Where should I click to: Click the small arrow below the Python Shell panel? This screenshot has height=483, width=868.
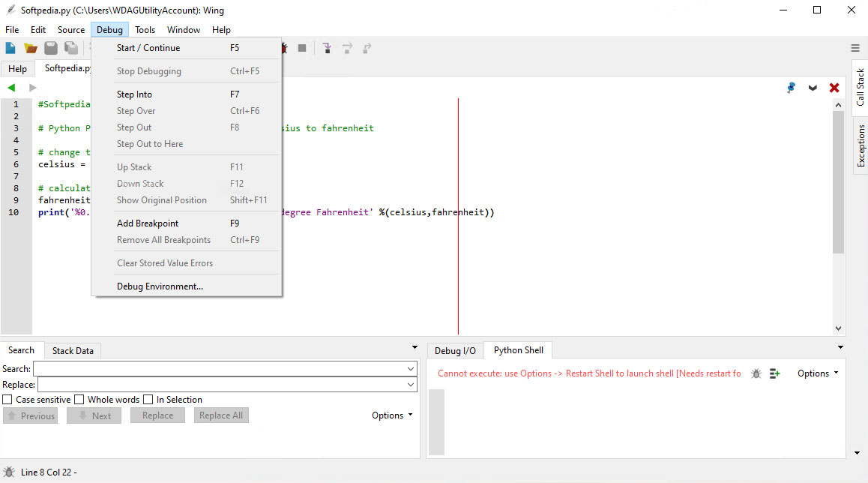click(x=857, y=453)
